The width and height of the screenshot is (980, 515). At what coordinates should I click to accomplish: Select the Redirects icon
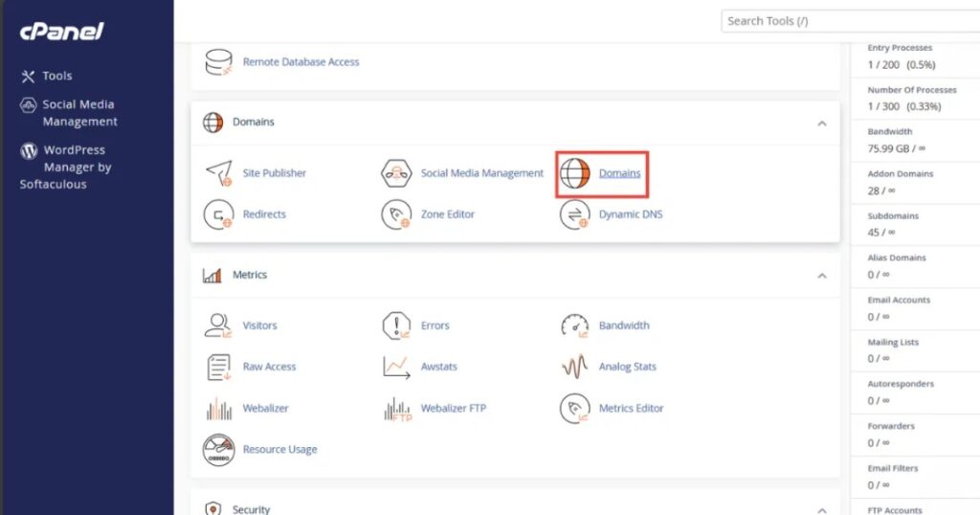(219, 214)
